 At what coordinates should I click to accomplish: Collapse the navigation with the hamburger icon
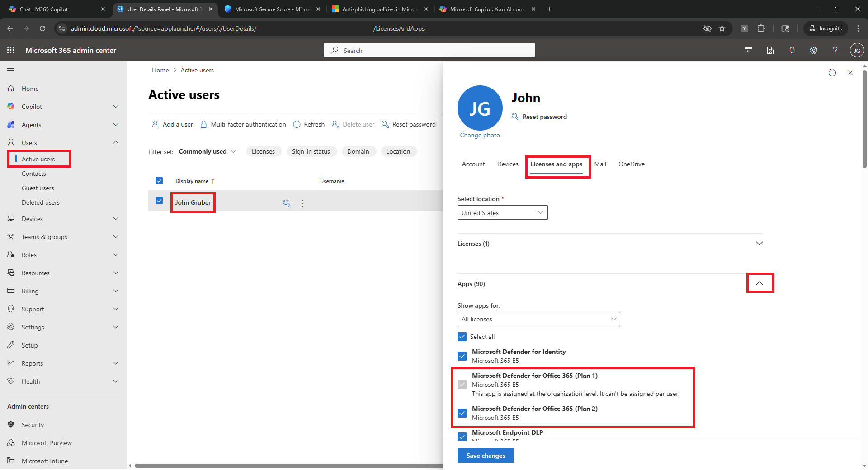11,70
